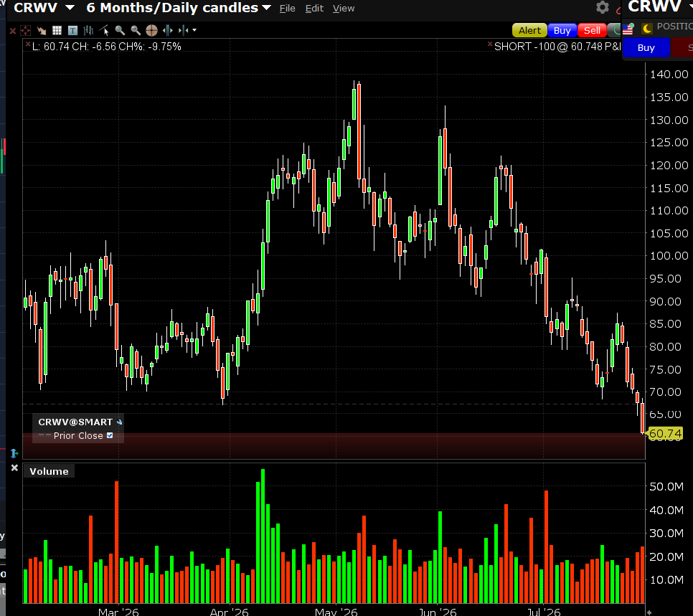Click the chart toolbar Buy button
The width and height of the screenshot is (693, 616).
point(562,31)
